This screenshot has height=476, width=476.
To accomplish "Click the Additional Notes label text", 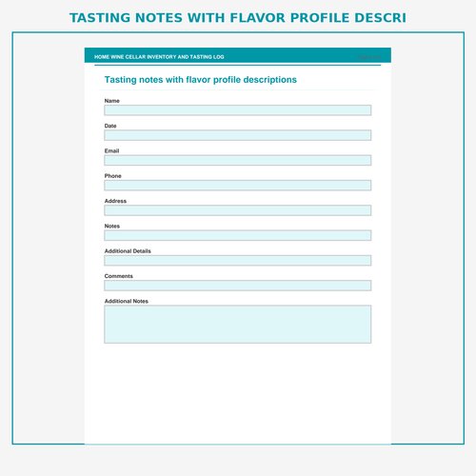I will pos(127,301).
